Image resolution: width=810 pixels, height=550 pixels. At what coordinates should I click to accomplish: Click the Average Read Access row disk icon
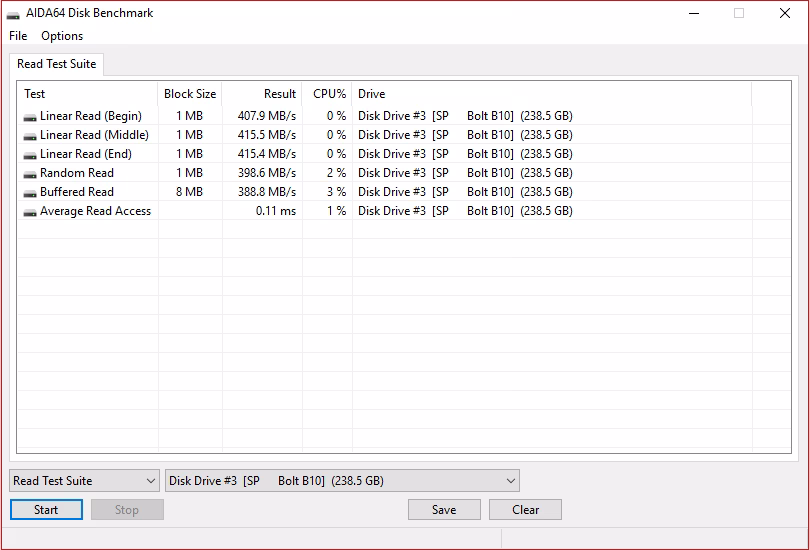(x=30, y=212)
